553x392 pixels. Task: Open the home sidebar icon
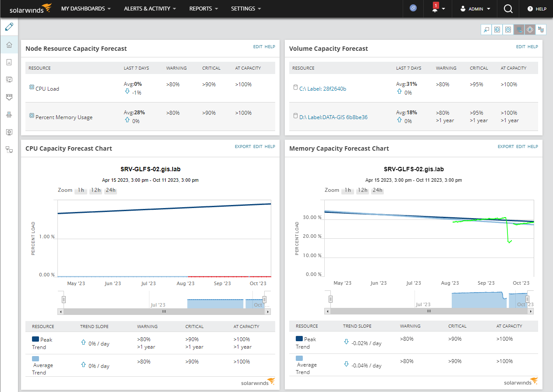tap(9, 45)
